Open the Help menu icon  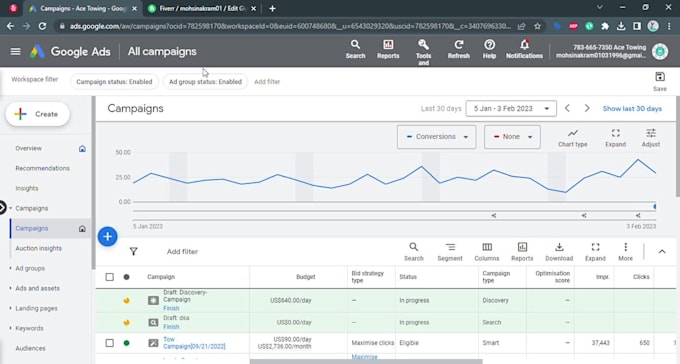click(x=489, y=49)
